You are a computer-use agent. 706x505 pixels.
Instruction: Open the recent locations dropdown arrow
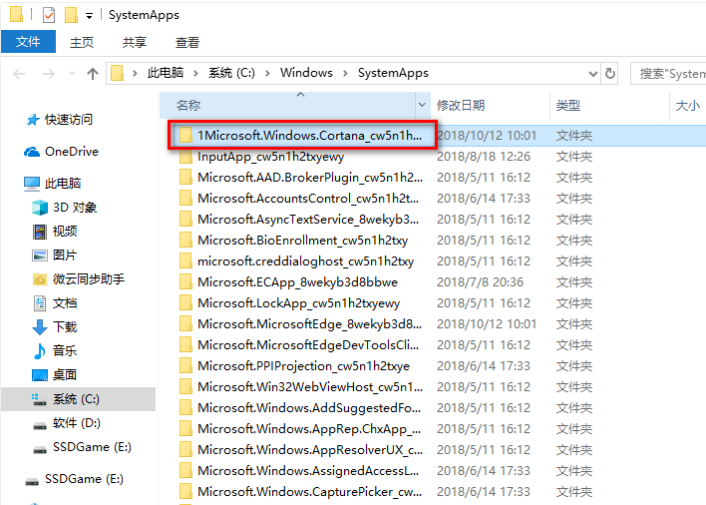[72, 73]
